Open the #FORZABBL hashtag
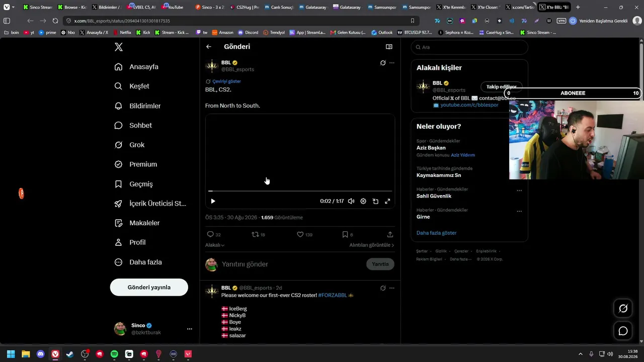The width and height of the screenshot is (644, 362). pos(333,295)
